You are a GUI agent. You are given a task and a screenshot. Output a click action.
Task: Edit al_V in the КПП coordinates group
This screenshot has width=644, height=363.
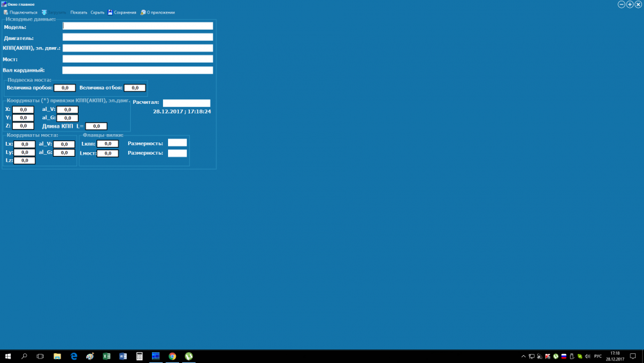point(68,110)
